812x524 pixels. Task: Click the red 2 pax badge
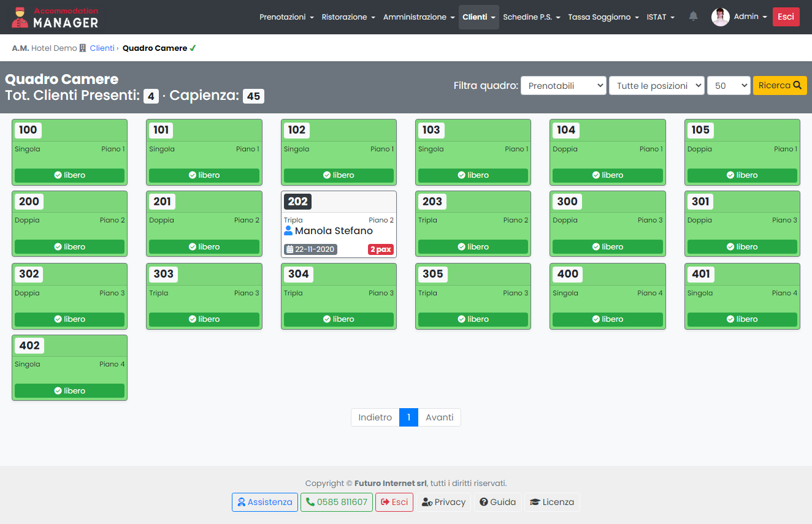(380, 249)
